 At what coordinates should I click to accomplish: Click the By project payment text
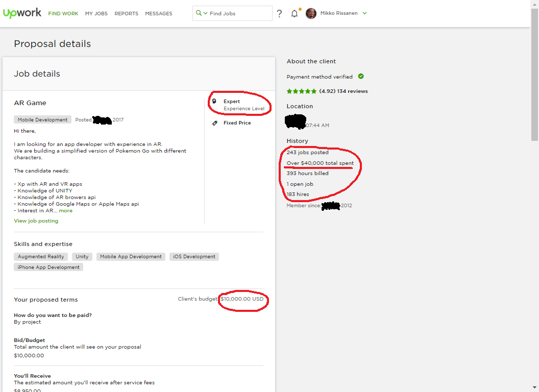tap(27, 322)
